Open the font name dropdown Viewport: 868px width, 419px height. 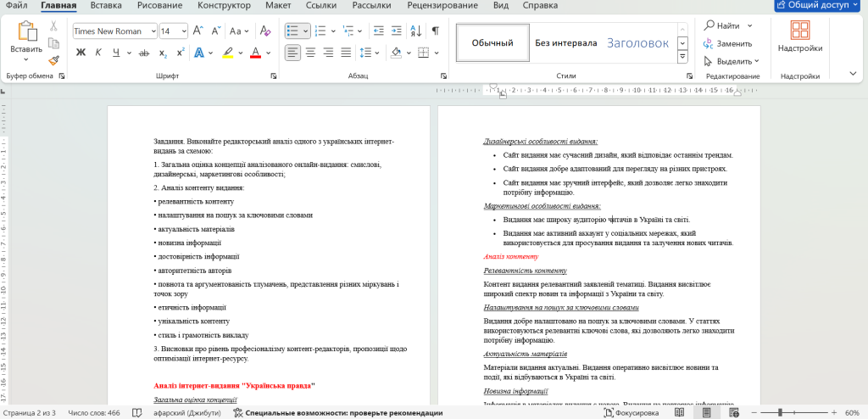pos(153,31)
